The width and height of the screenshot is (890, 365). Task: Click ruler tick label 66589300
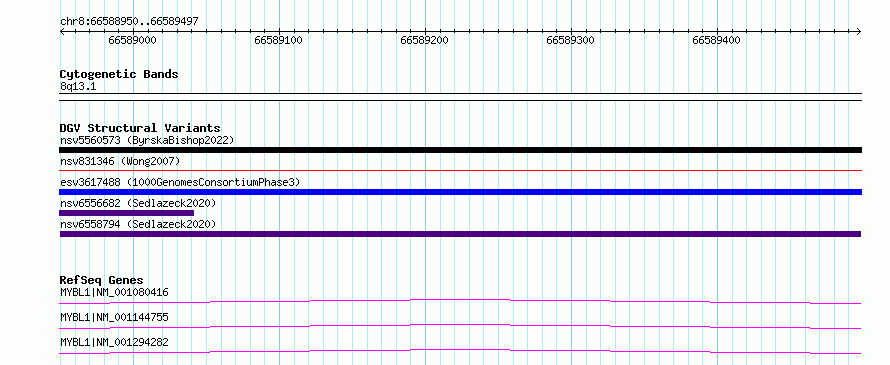pyautogui.click(x=570, y=40)
